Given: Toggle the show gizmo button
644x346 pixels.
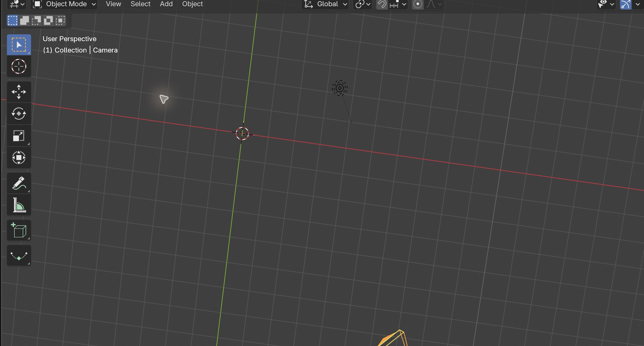Looking at the screenshot, I should pyautogui.click(x=626, y=4).
